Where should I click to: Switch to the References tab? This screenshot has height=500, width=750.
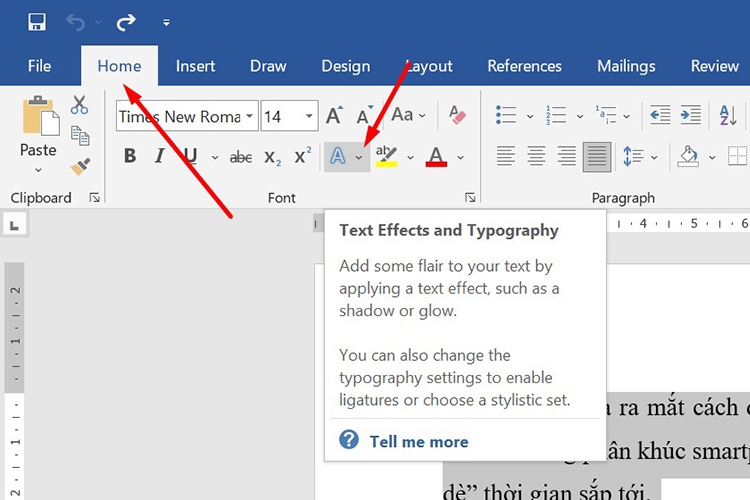pos(524,66)
